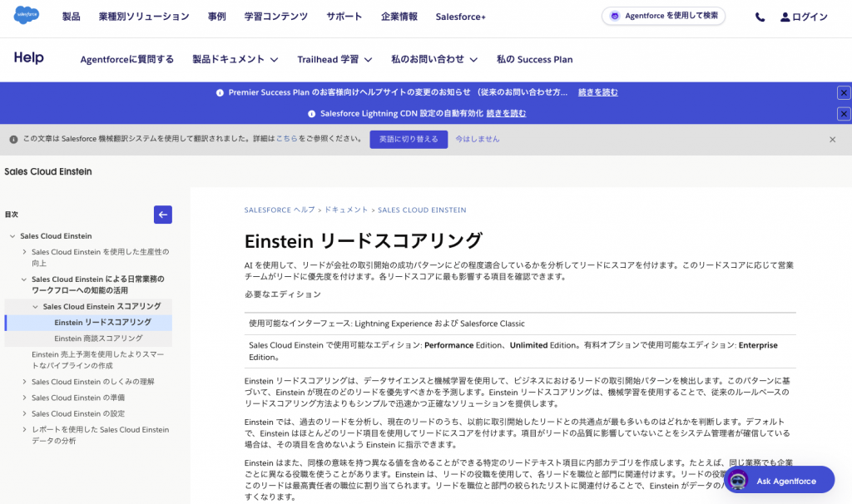Click the phone contact icon
Viewport: 852px width, 504px height.
pyautogui.click(x=760, y=17)
